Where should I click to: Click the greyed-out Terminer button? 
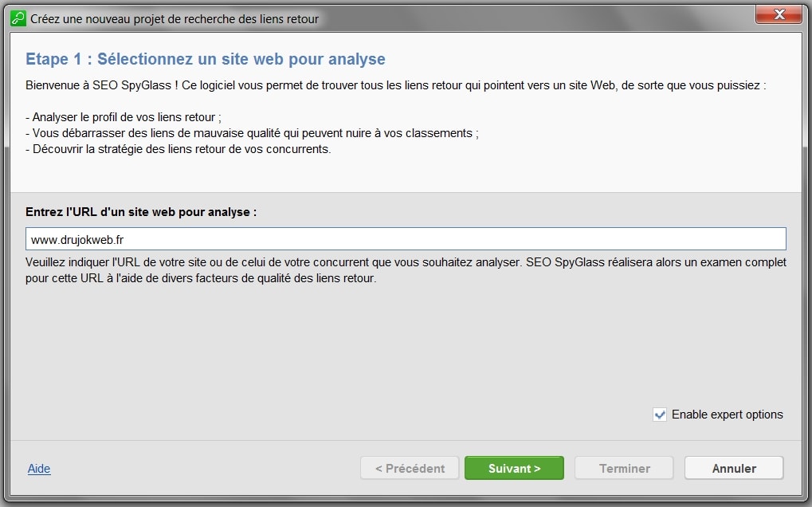pyautogui.click(x=624, y=468)
